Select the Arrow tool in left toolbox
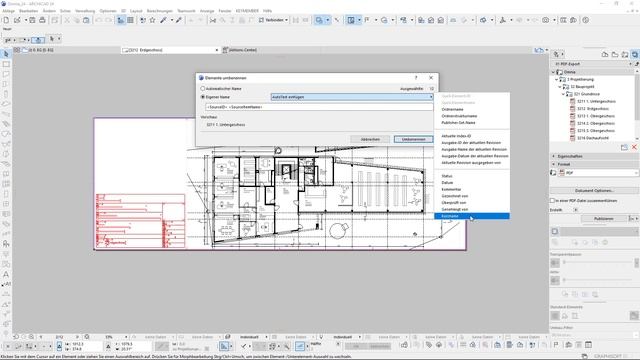 (x=6, y=54)
